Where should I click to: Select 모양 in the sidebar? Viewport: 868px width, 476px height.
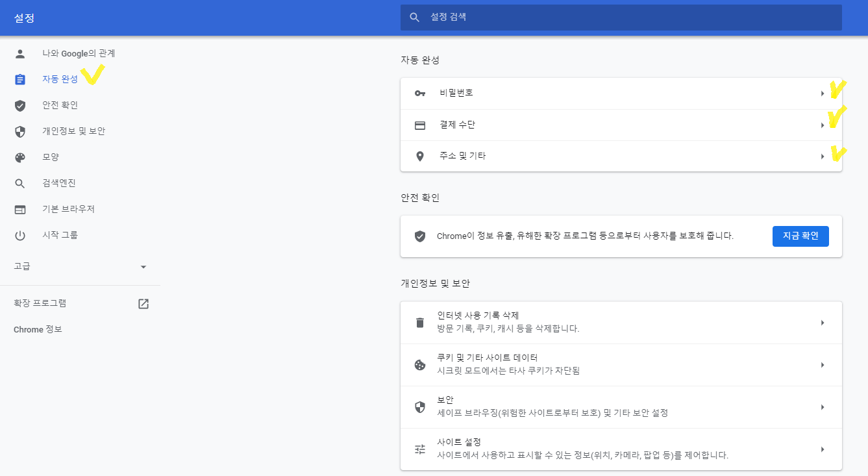tap(51, 157)
